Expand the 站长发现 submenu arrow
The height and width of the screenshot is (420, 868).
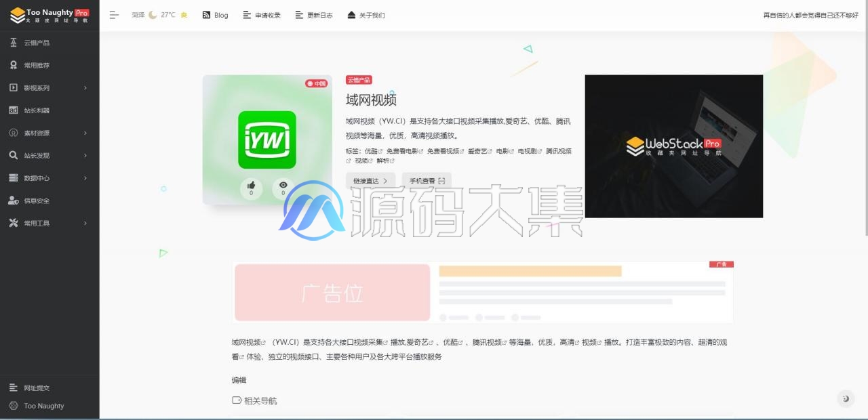[x=85, y=156]
